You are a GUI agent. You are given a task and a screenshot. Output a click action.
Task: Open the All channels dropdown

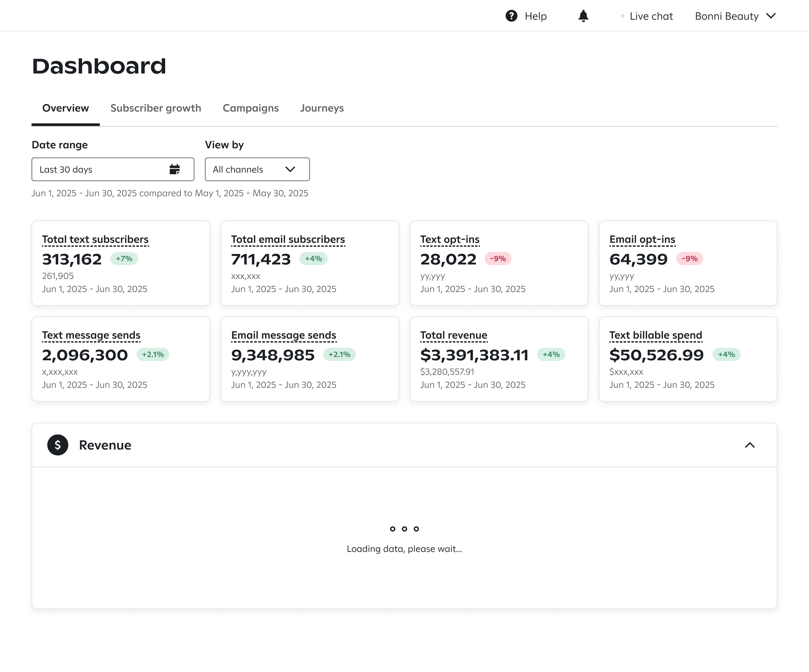click(x=257, y=169)
